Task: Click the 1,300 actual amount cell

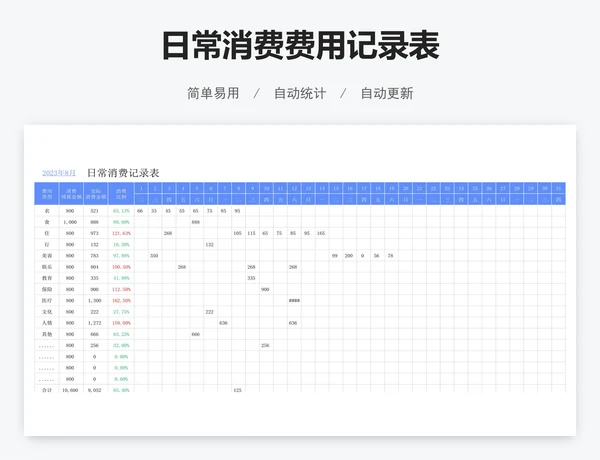Action: click(x=95, y=300)
